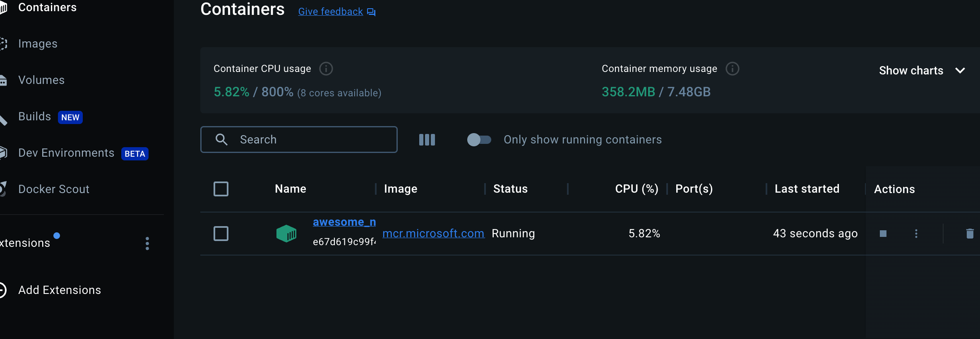Open the mcr.microsoft.com image link
980x339 pixels.
pyautogui.click(x=433, y=234)
